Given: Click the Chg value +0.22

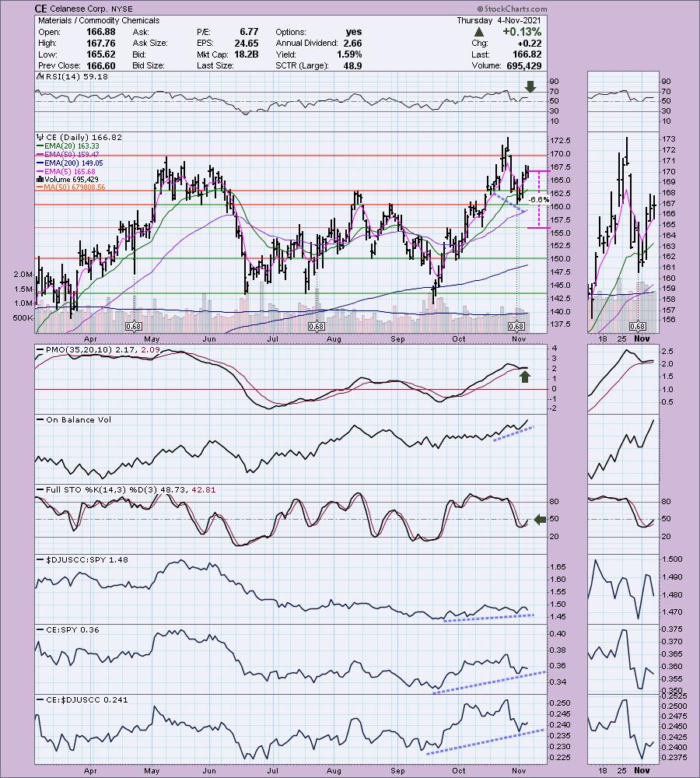Looking at the screenshot, I should pos(530,43).
